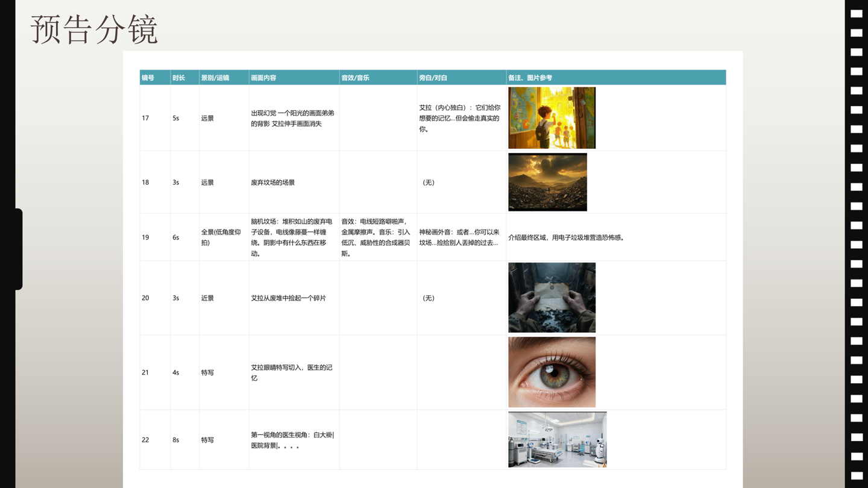Select the wasteland graveyard reference image
The height and width of the screenshot is (488, 868).
[x=547, y=182]
